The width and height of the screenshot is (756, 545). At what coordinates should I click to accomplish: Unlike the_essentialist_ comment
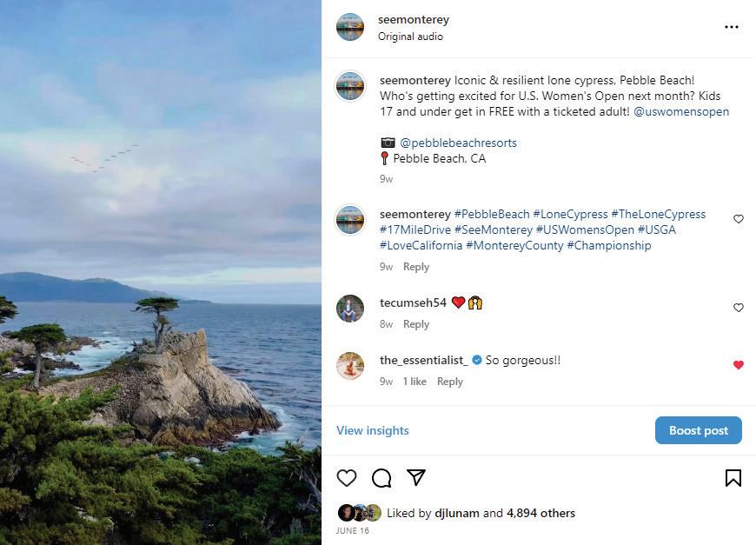[x=739, y=365]
